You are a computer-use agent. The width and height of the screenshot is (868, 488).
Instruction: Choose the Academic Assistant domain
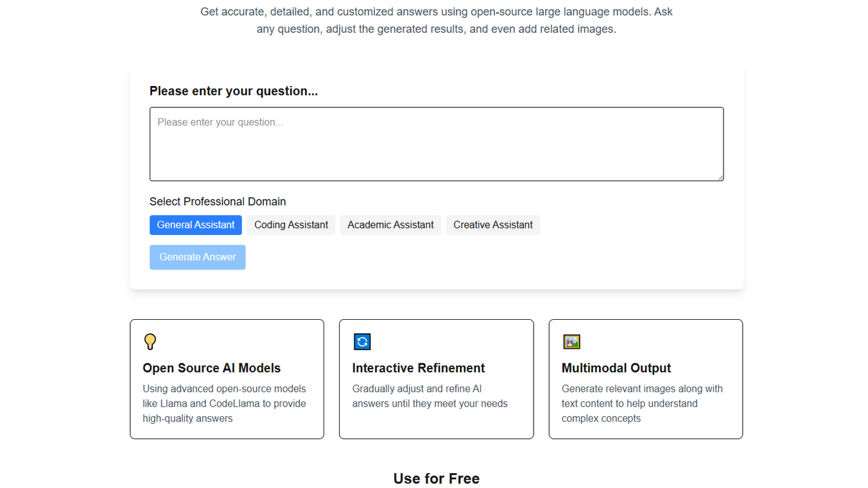point(390,225)
